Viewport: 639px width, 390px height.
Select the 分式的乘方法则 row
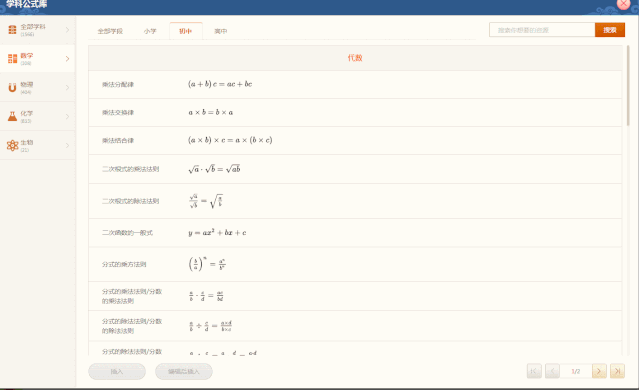click(x=355, y=264)
